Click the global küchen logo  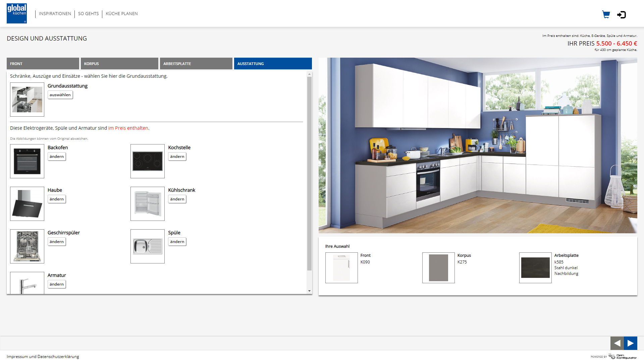(17, 13)
